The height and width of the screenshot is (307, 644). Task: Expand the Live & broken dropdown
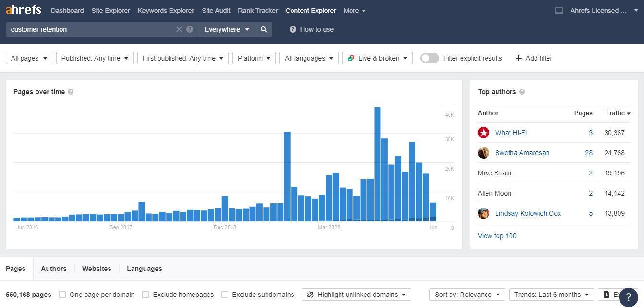coord(377,58)
